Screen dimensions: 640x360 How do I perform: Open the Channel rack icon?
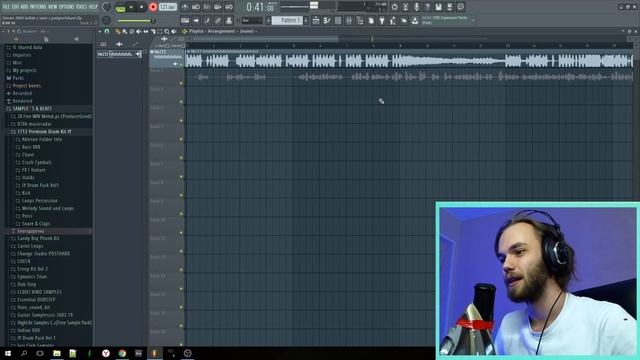[x=338, y=20]
